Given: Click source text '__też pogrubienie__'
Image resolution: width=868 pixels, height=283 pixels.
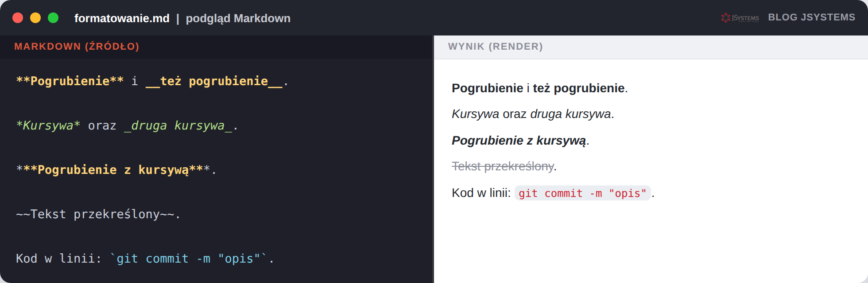Looking at the screenshot, I should coord(214,81).
